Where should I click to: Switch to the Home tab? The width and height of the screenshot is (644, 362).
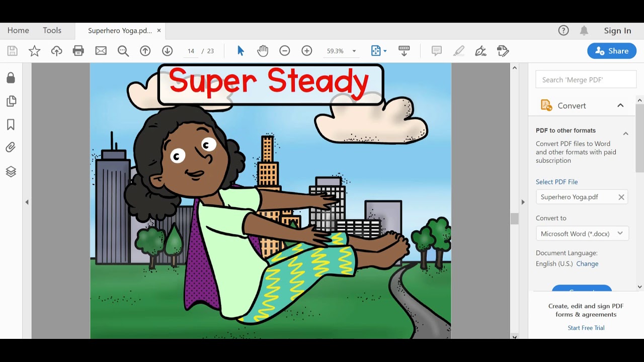pyautogui.click(x=18, y=30)
